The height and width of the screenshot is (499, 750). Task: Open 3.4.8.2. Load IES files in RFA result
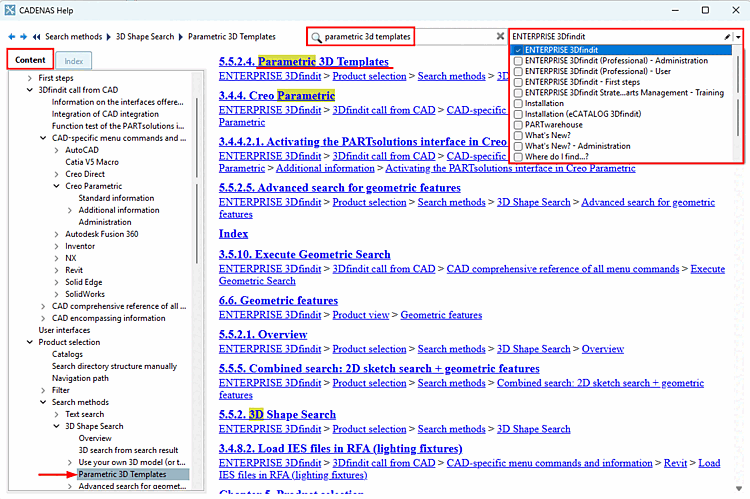(341, 449)
